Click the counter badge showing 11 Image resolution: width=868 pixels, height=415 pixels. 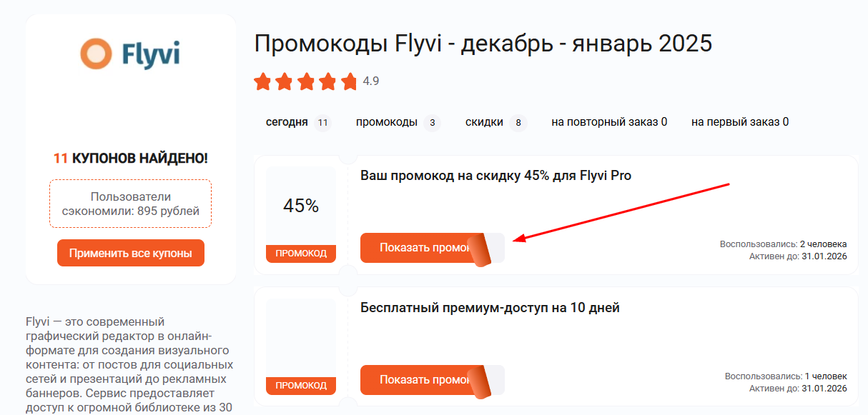coord(322,122)
